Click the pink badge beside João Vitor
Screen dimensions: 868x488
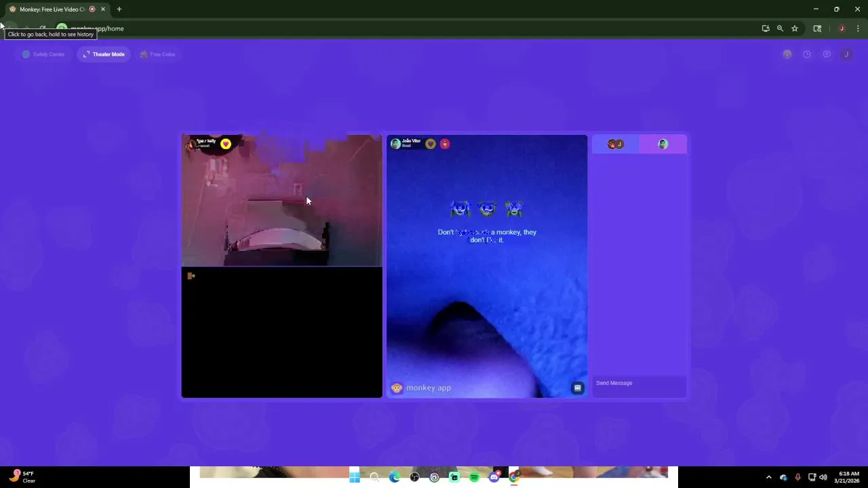(445, 144)
